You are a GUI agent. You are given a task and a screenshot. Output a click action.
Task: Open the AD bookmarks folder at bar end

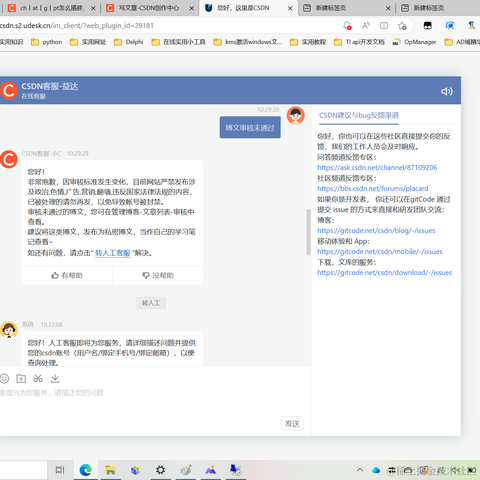point(462,42)
